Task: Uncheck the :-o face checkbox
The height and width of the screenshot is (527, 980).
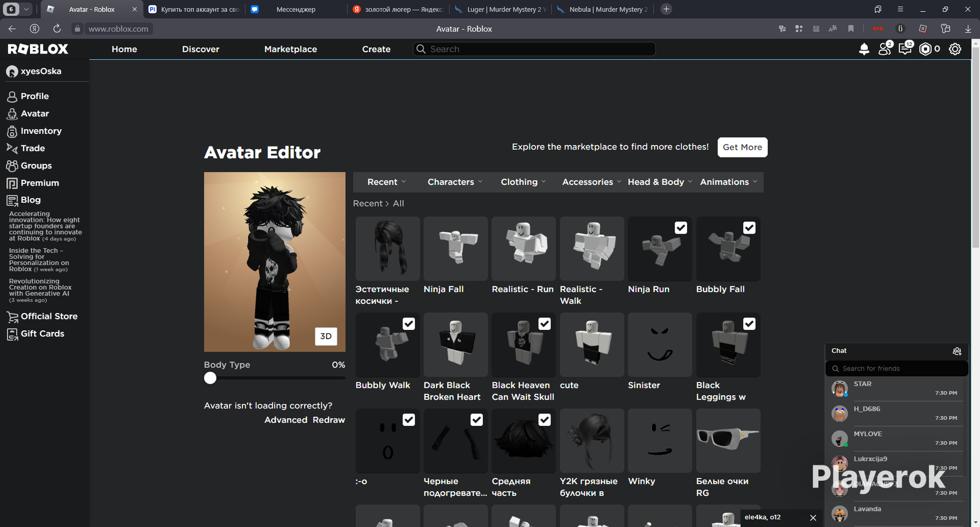Action: point(408,419)
